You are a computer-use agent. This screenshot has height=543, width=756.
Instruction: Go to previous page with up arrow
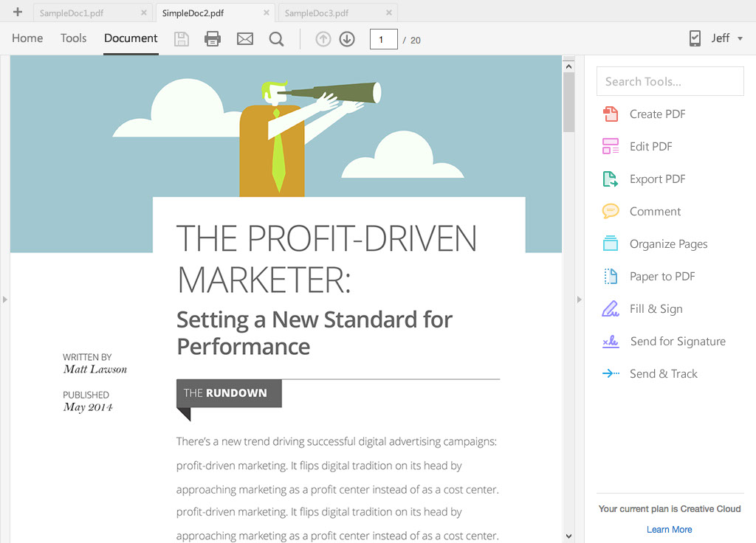[x=323, y=39]
